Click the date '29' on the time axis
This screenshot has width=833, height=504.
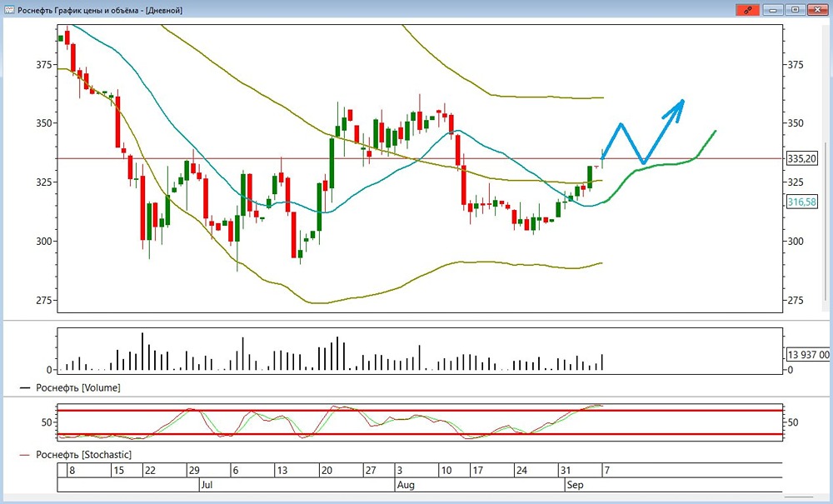pos(194,471)
